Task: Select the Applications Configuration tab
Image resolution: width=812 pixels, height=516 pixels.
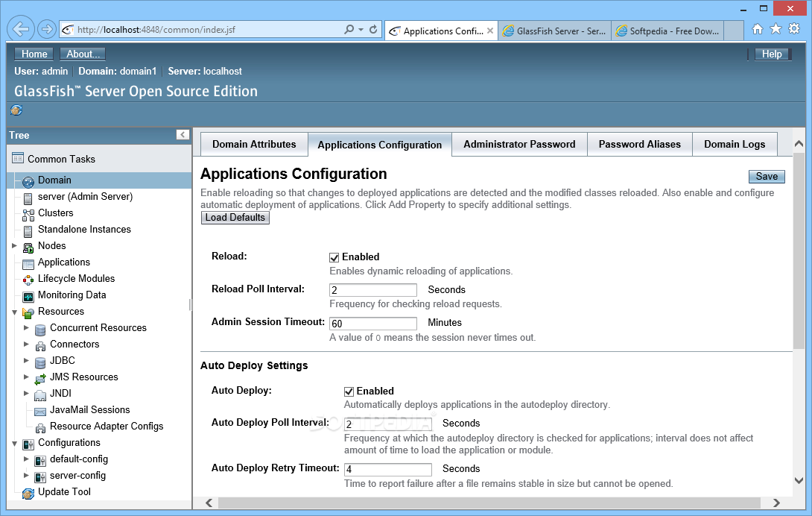Action: [380, 145]
